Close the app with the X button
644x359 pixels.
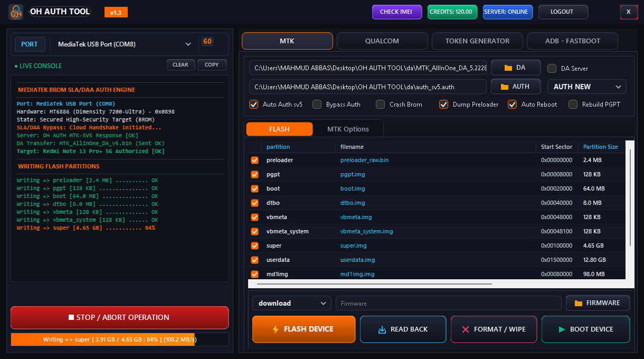click(x=629, y=12)
